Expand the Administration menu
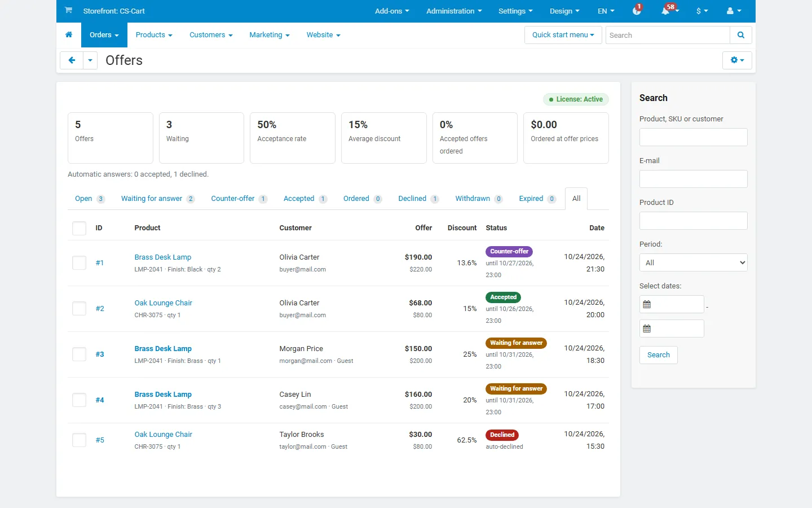The width and height of the screenshot is (812, 508). coord(454,11)
